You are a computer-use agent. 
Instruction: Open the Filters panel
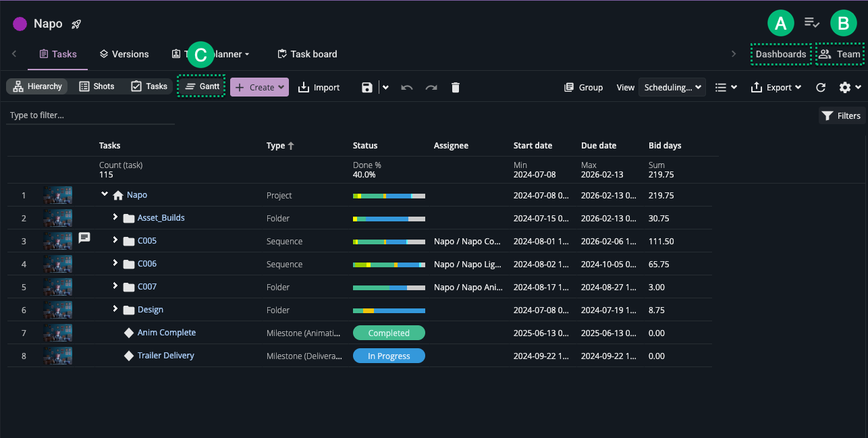841,115
